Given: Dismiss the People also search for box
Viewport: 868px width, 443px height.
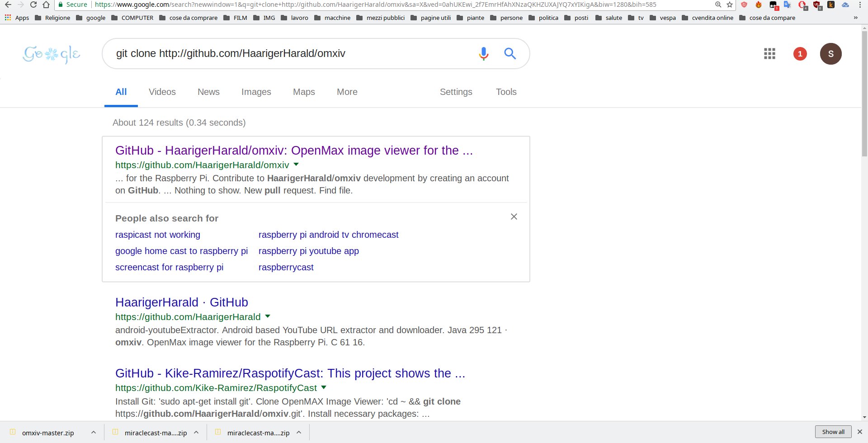Looking at the screenshot, I should [514, 217].
